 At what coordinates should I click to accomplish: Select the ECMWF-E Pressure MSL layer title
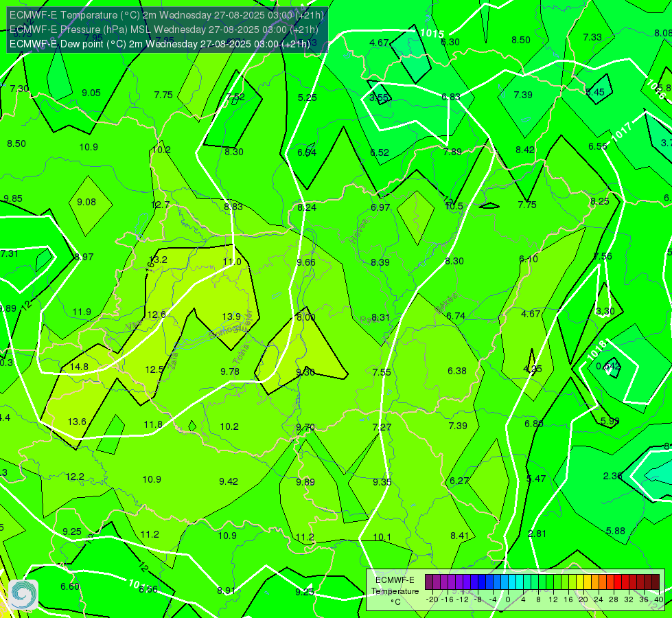coord(164,30)
